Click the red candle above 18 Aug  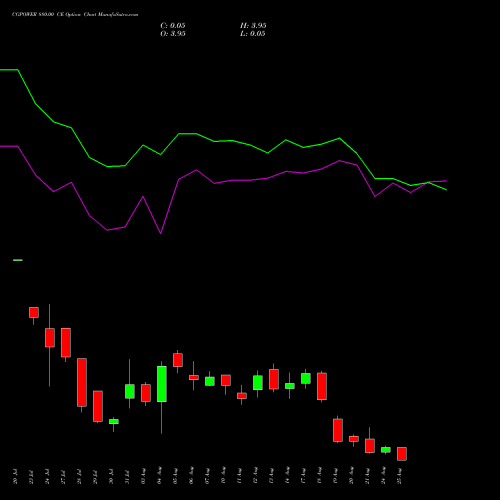[x=322, y=386]
